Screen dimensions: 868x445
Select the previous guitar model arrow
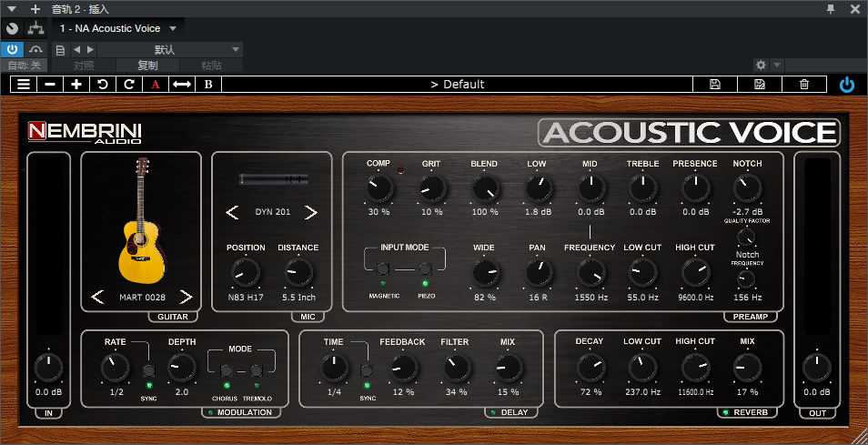click(x=97, y=298)
